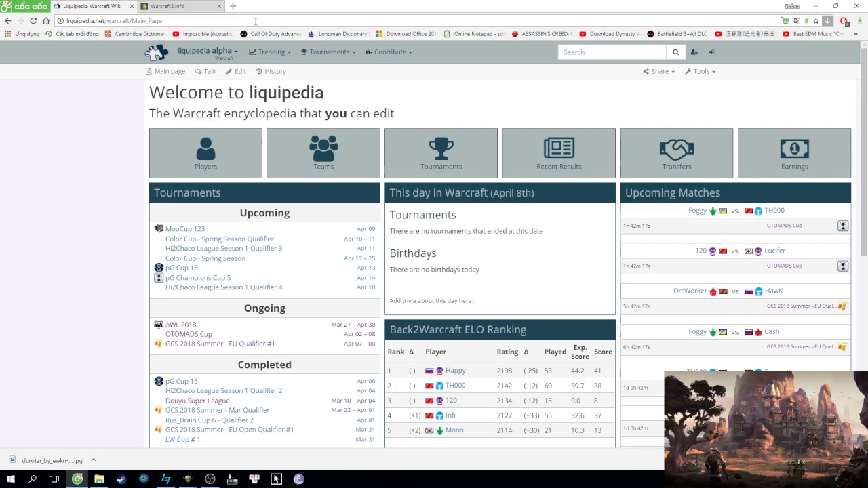Open Cambridge Dictionary bookmark

[135, 34]
